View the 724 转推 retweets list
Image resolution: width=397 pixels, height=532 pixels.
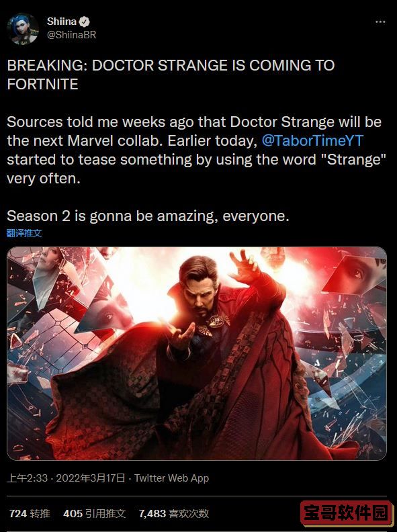(x=30, y=513)
